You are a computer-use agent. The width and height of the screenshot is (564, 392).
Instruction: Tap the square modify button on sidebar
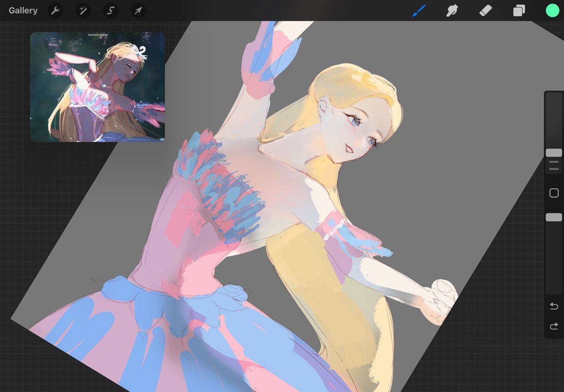coord(554,193)
